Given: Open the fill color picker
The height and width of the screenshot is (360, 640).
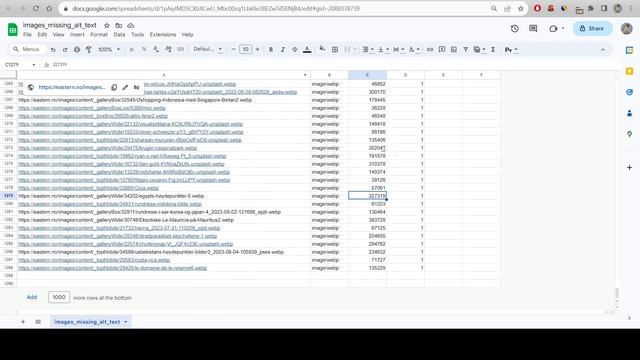Looking at the screenshot, I should pyautogui.click(x=322, y=49).
